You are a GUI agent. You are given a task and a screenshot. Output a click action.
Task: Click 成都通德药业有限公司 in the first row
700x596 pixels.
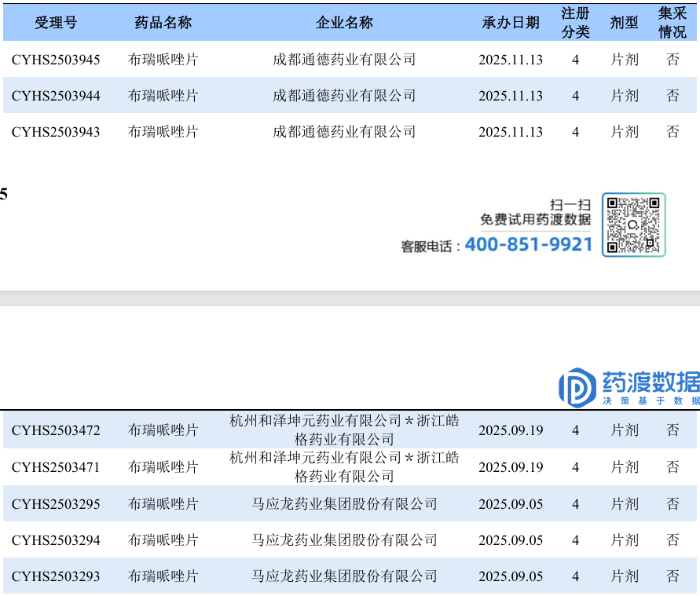click(x=344, y=60)
